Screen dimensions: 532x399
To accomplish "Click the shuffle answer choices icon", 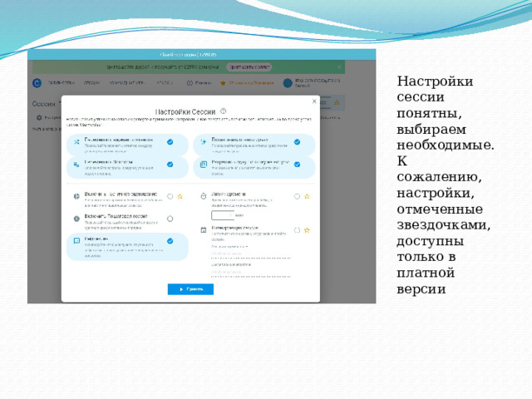I will tap(76, 165).
